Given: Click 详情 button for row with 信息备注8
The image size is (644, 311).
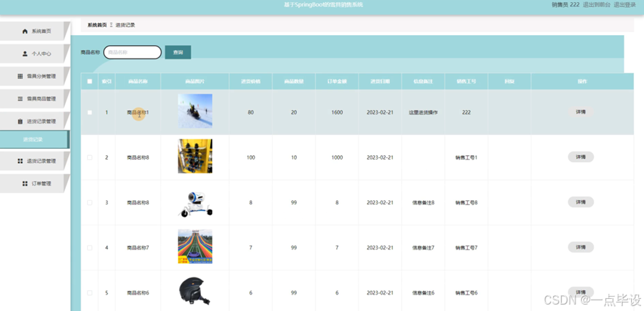Looking at the screenshot, I should click(581, 202).
